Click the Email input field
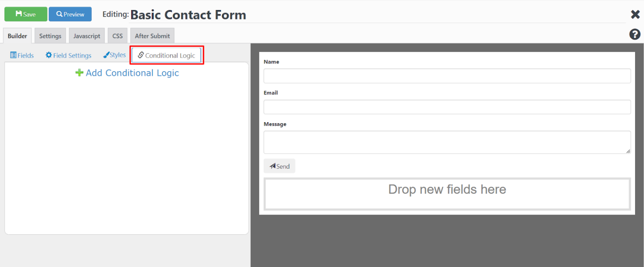Image resolution: width=644 pixels, height=267 pixels. [447, 107]
